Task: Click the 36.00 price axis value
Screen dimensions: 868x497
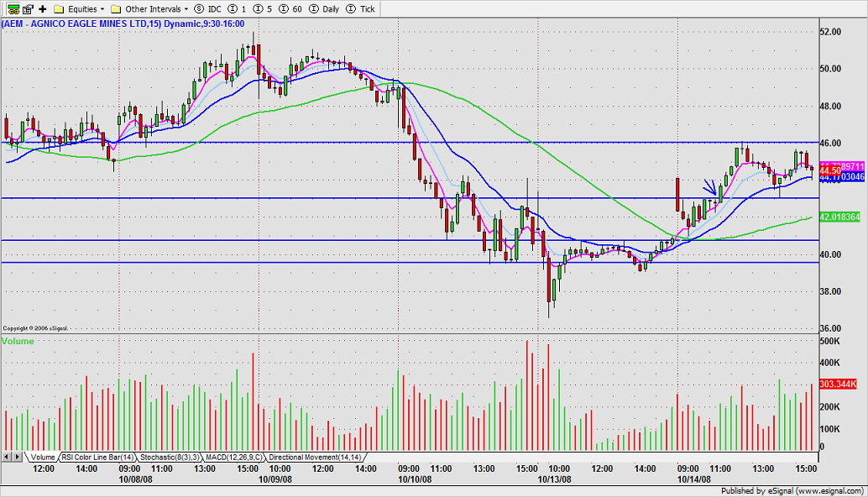Action: coord(830,328)
